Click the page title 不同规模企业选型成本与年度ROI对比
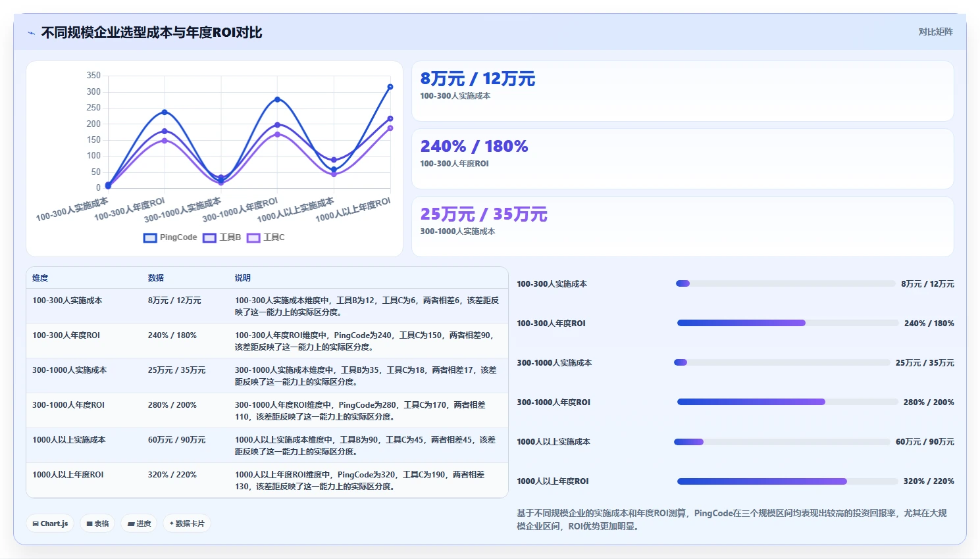 pyautogui.click(x=151, y=33)
